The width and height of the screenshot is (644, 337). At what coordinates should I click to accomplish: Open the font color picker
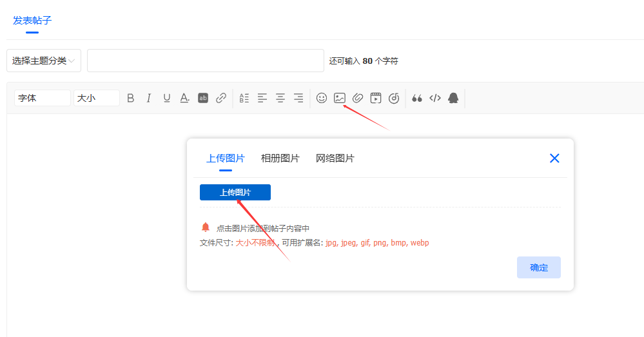(184, 98)
